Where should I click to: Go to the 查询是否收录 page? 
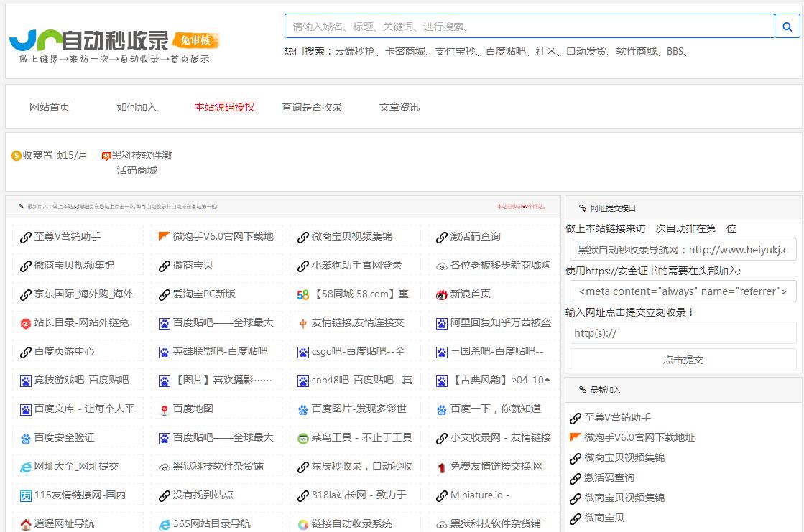coord(312,107)
